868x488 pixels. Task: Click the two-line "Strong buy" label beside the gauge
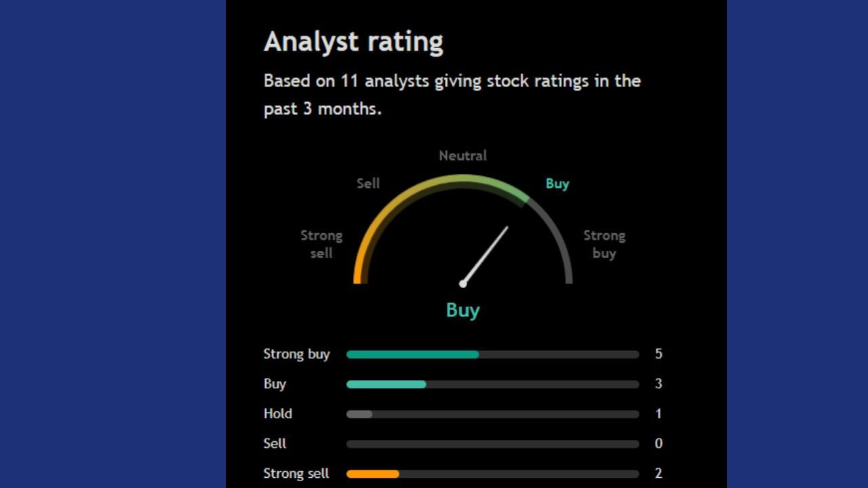[604, 244]
